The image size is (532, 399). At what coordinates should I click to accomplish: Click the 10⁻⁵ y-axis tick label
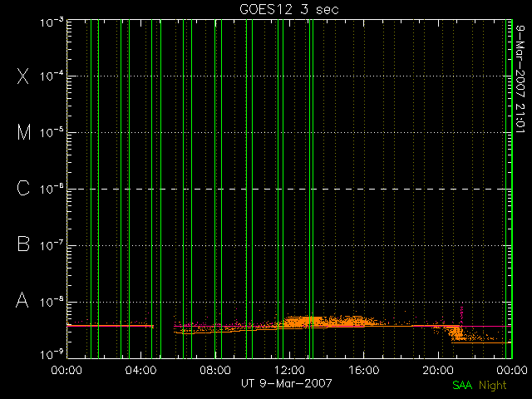coord(52,132)
